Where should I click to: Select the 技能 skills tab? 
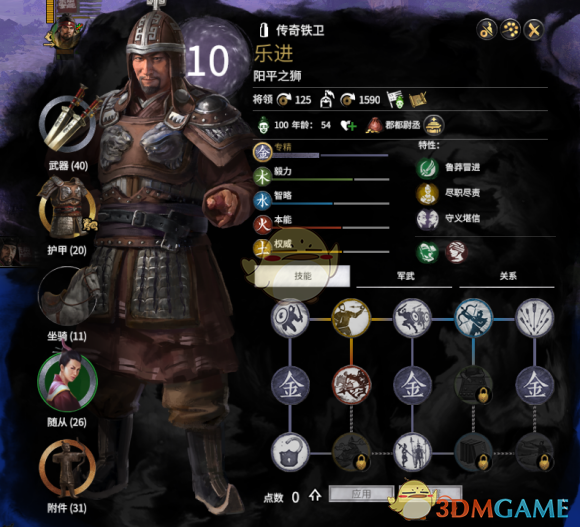pos(302,276)
